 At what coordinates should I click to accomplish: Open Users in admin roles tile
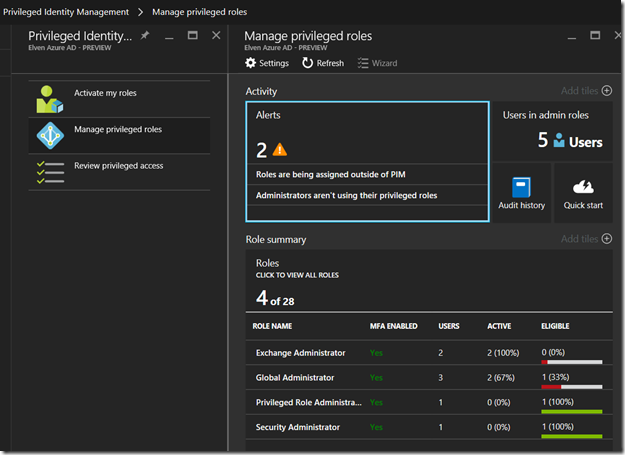click(553, 130)
